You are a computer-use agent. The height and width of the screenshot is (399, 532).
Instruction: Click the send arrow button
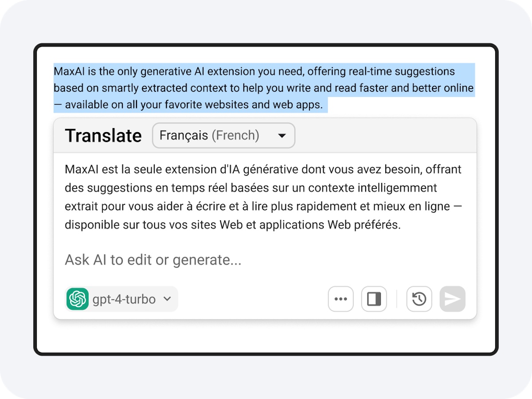click(452, 299)
